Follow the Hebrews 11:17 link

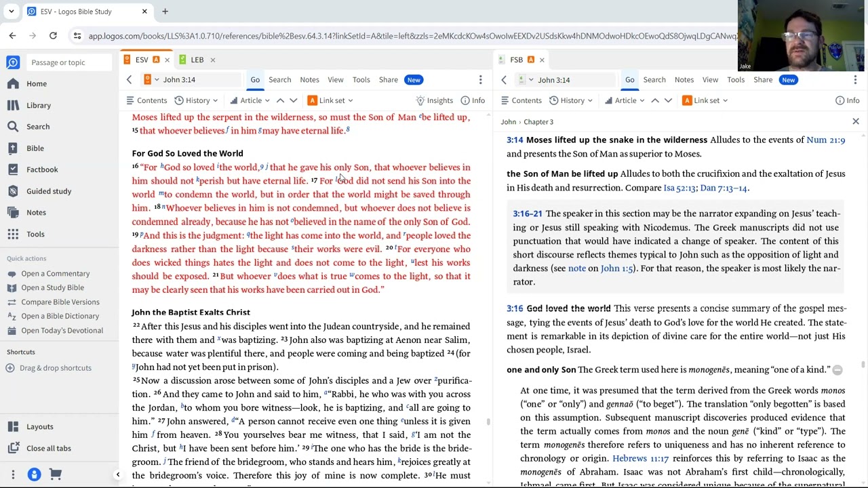(640, 459)
